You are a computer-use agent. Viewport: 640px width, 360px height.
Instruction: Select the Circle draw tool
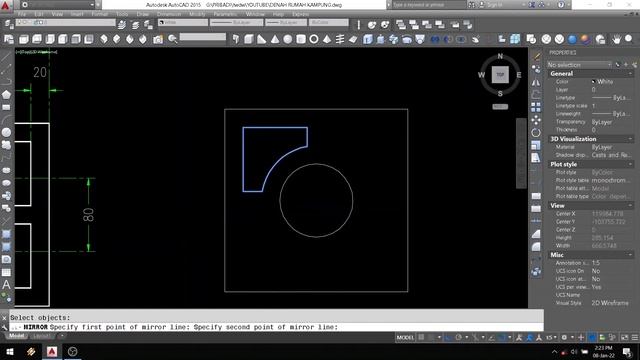point(6,132)
